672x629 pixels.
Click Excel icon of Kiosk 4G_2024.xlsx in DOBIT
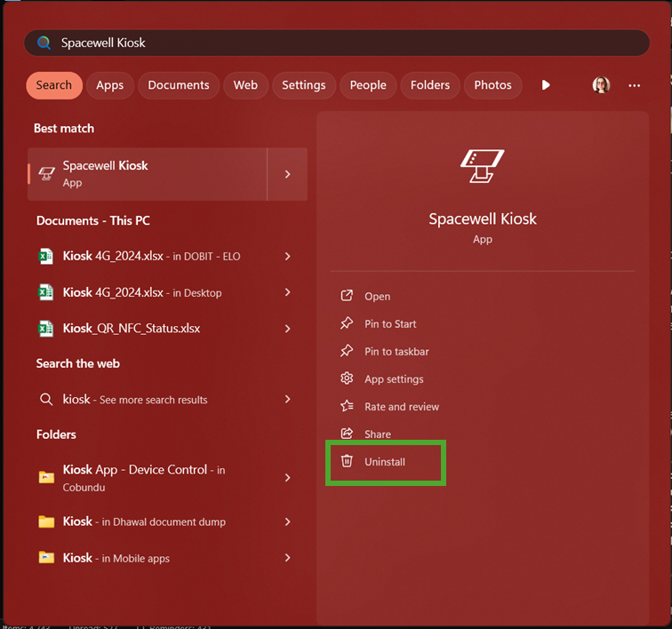point(46,257)
